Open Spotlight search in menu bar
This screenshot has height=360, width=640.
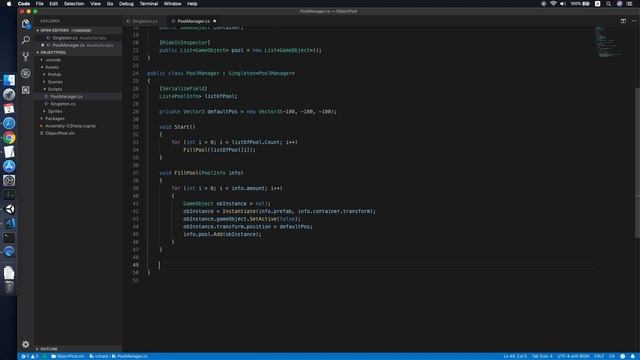pos(608,4)
